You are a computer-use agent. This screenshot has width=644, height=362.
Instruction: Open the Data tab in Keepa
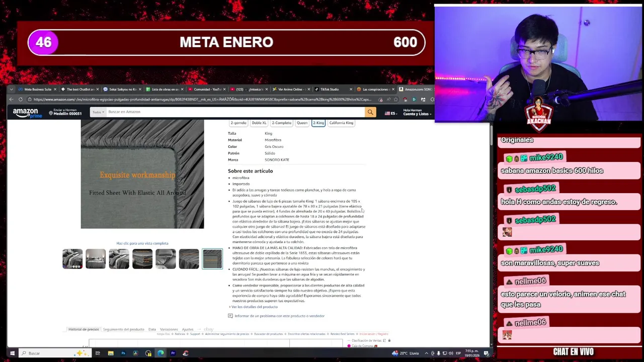tap(152, 330)
